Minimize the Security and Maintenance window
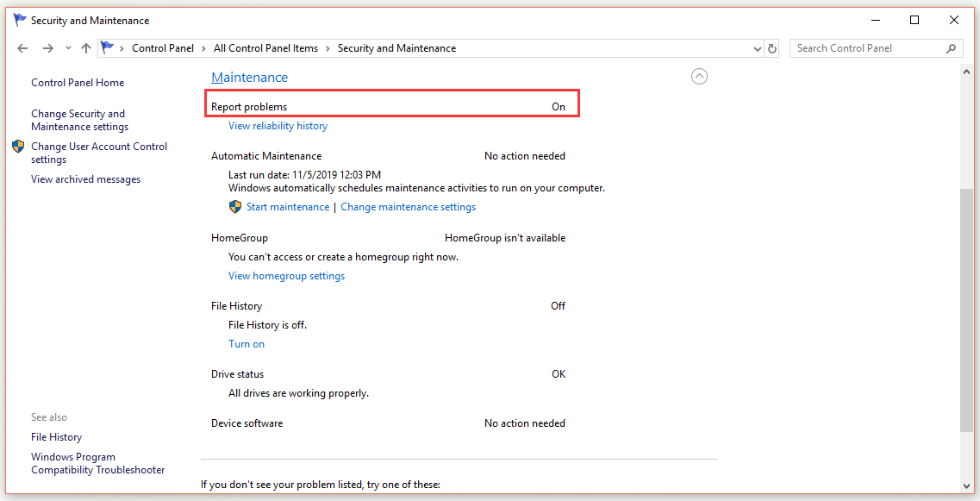The width and height of the screenshot is (980, 501). tap(876, 20)
